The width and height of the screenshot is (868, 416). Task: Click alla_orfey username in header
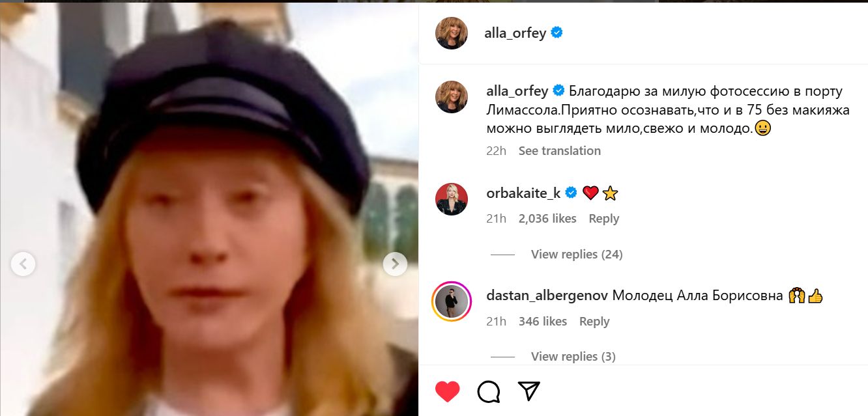515,33
